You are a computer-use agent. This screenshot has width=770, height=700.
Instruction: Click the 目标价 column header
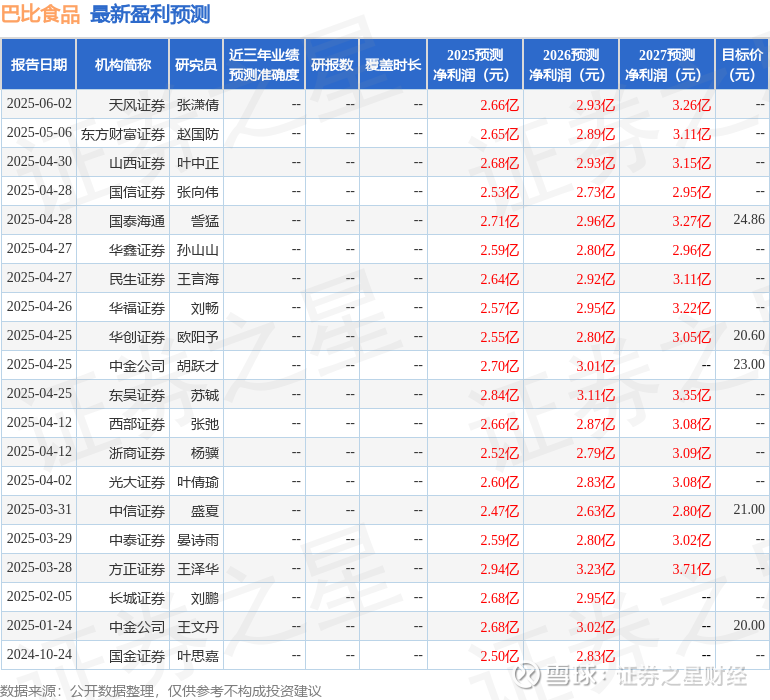[x=742, y=65]
